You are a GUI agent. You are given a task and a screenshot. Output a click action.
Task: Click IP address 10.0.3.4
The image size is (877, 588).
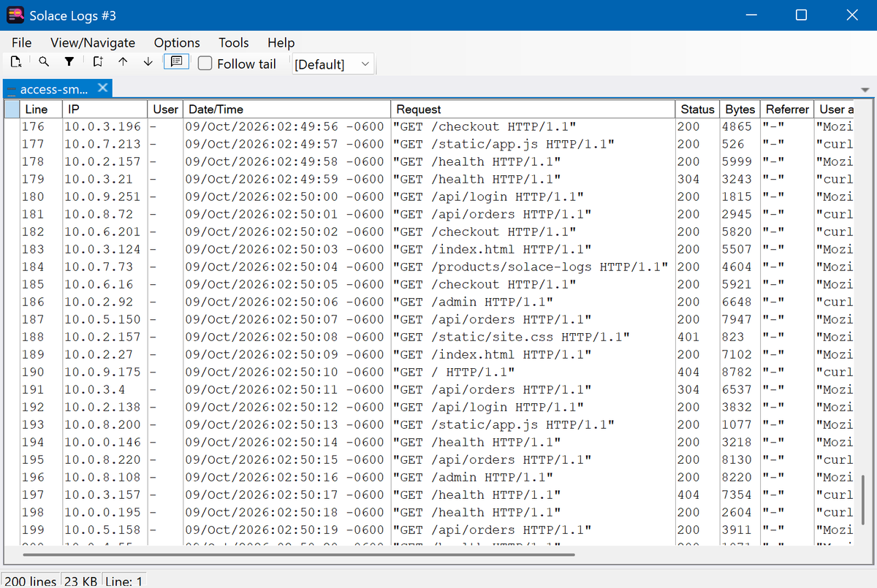tap(95, 389)
